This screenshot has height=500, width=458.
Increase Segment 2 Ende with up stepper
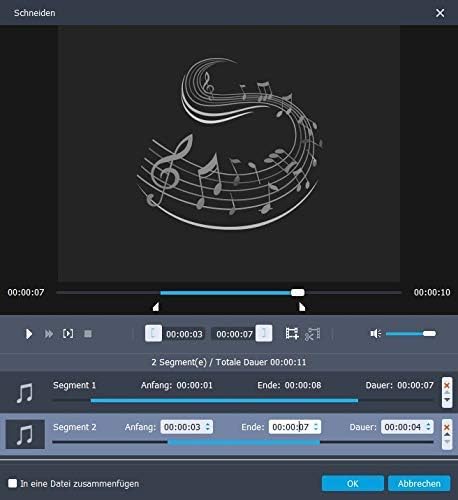click(x=316, y=424)
